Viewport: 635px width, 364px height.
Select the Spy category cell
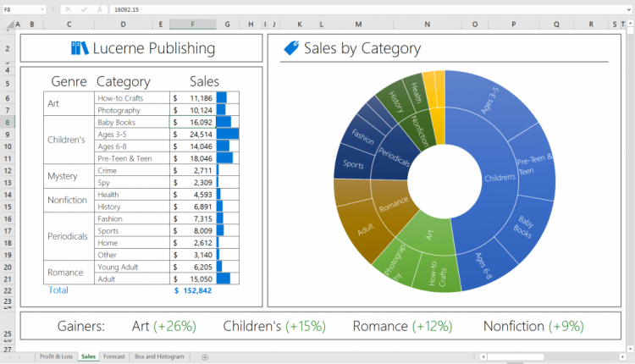(x=132, y=183)
